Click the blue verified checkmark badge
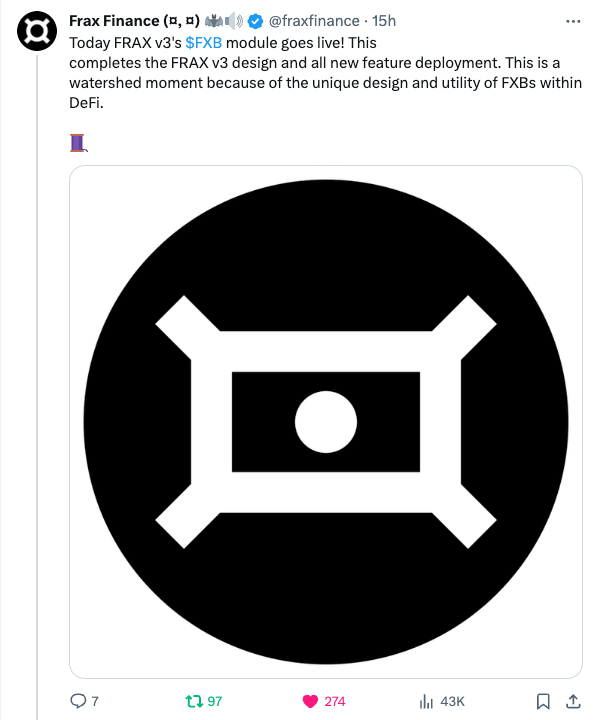This screenshot has width=598, height=720. (255, 21)
